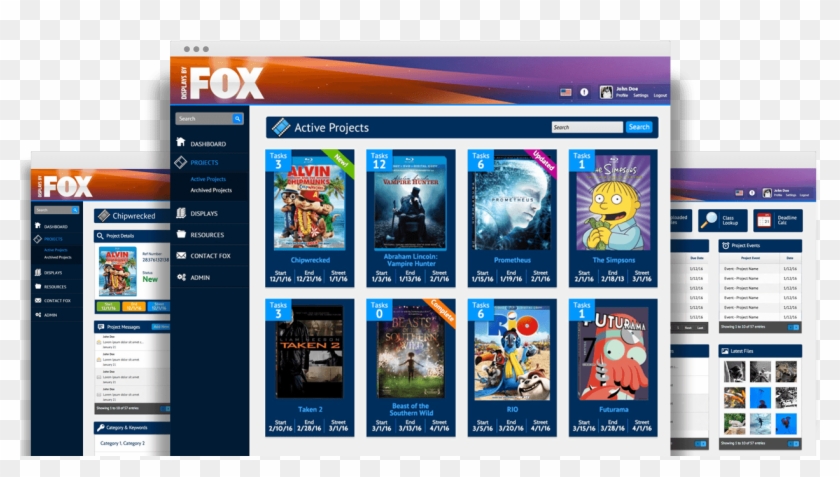The height and width of the screenshot is (477, 840).
Task: Click Add New button in Project Messages
Action: 160,326
